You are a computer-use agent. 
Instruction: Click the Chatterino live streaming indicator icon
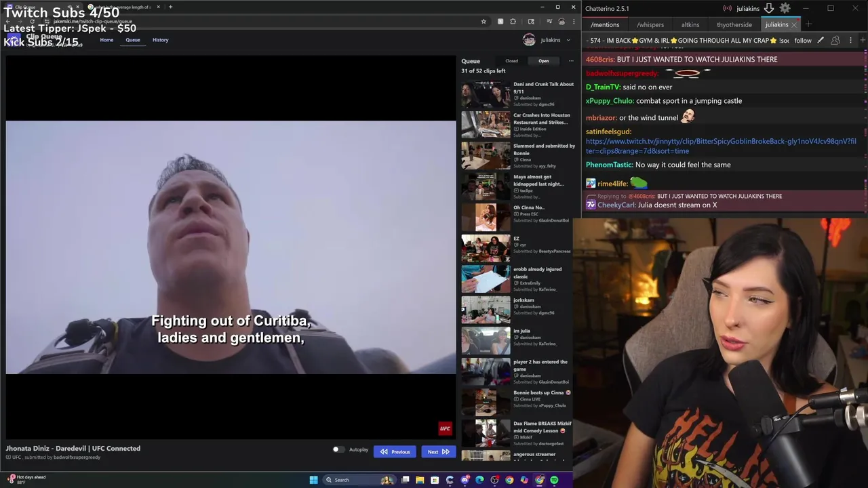728,8
